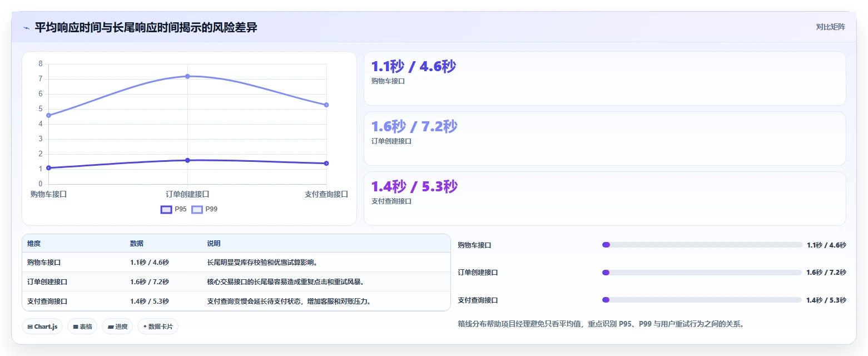Click the note about 客服和对账压力
The width and height of the screenshot is (868, 356).
coord(289,301)
